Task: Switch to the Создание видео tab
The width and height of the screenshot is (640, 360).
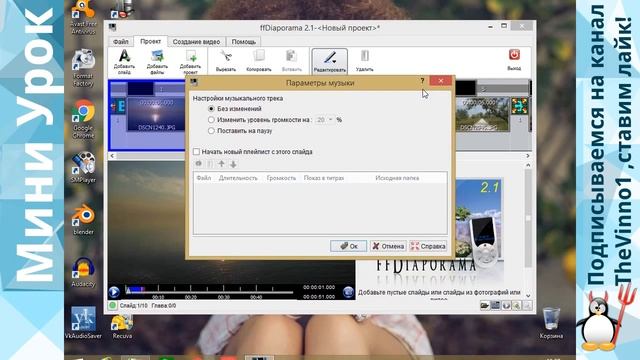Action: click(x=196, y=42)
